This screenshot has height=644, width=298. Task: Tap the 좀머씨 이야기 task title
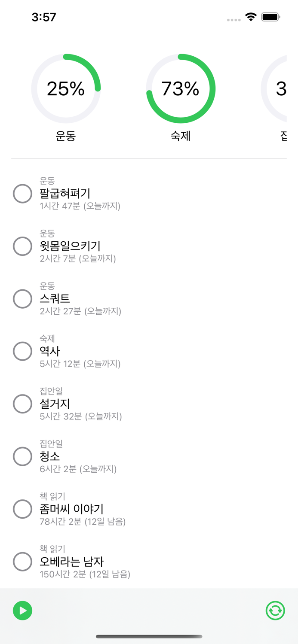pyautogui.click(x=72, y=509)
